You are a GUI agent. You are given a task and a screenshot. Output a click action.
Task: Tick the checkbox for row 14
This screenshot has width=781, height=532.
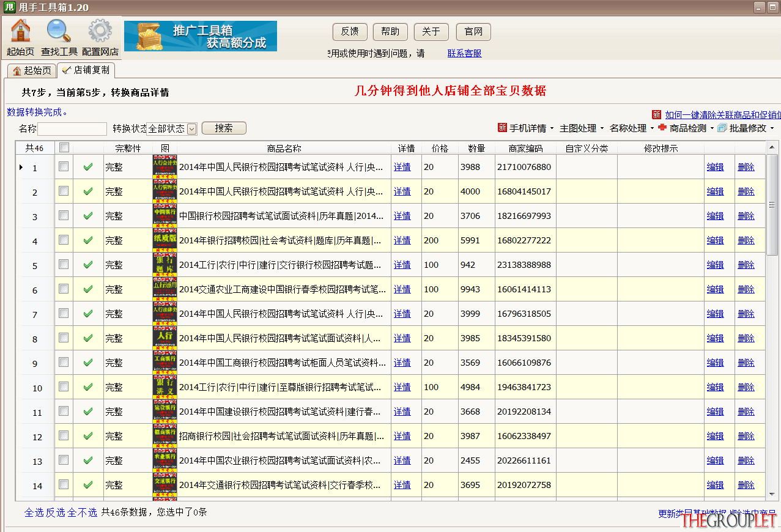point(64,484)
